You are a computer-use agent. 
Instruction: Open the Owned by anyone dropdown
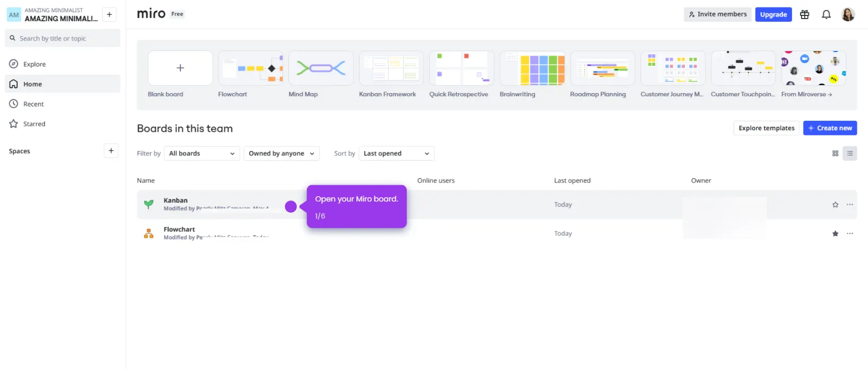tap(281, 154)
